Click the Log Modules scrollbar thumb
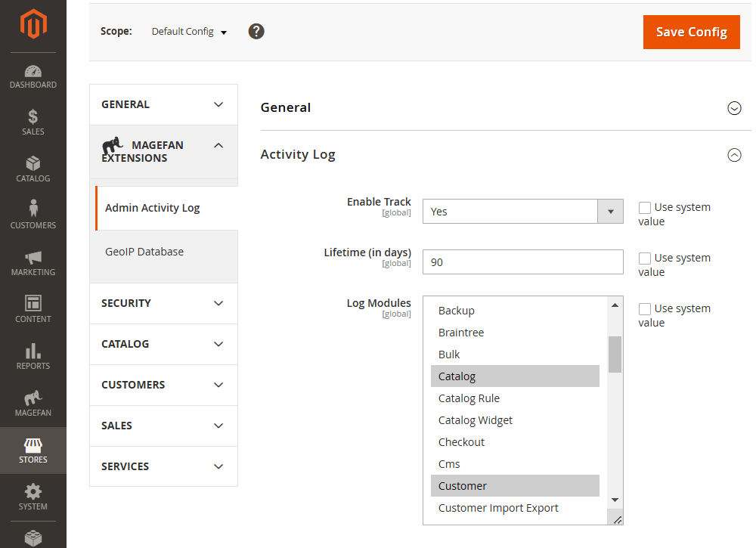The height and width of the screenshot is (548, 756). click(x=615, y=354)
